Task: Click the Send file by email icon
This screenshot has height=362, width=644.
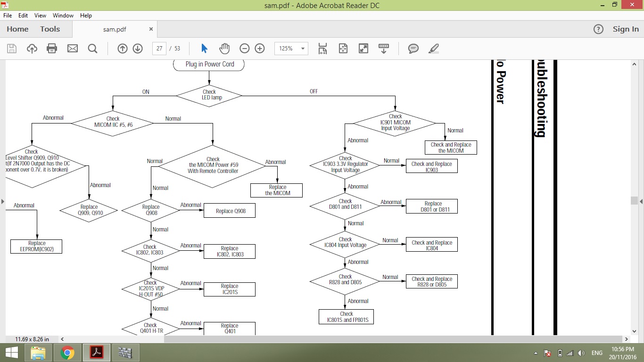Action: (73, 49)
